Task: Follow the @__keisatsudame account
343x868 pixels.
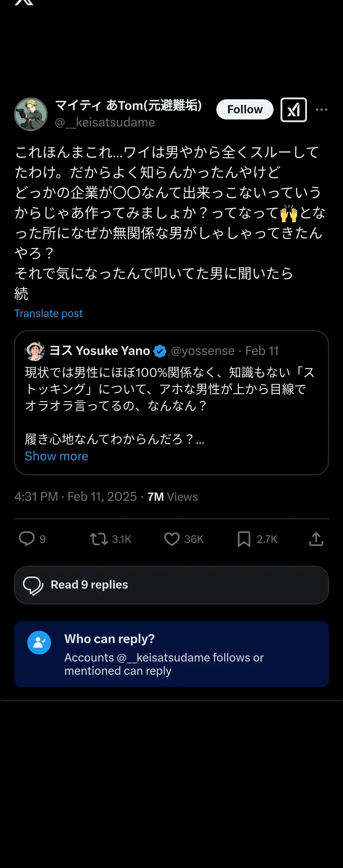Action: tap(244, 110)
